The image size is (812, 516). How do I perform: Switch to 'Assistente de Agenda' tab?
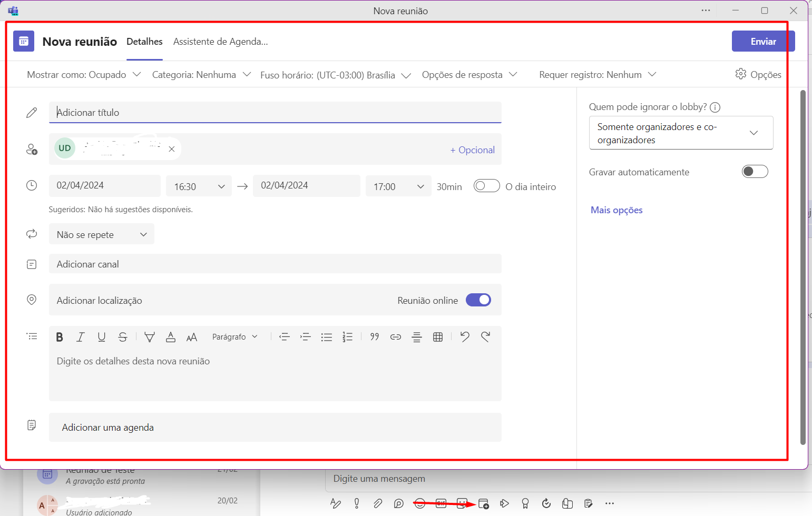click(220, 42)
